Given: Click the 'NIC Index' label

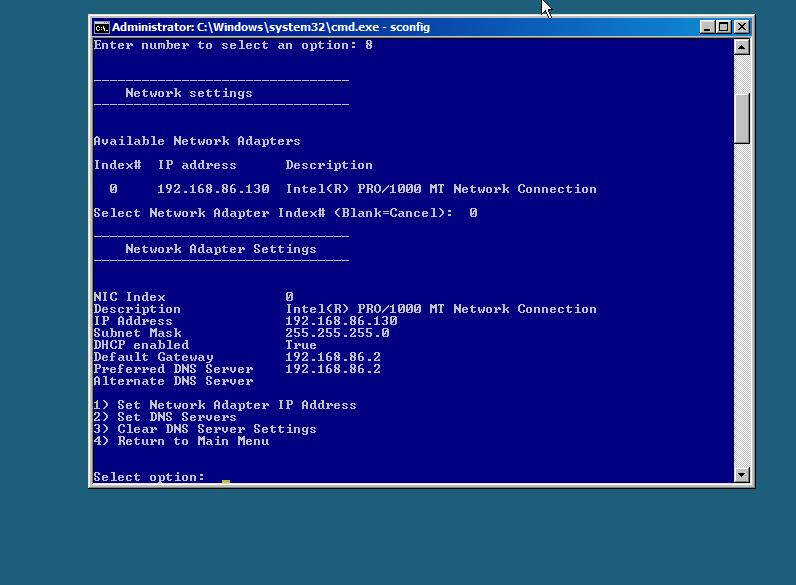Looking at the screenshot, I should [129, 297].
